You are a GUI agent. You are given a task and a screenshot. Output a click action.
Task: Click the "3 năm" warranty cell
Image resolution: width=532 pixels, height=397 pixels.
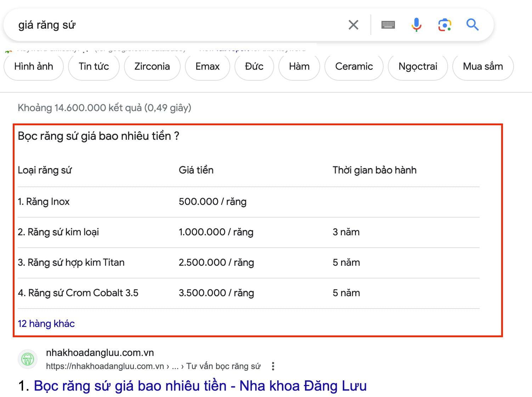tap(346, 232)
